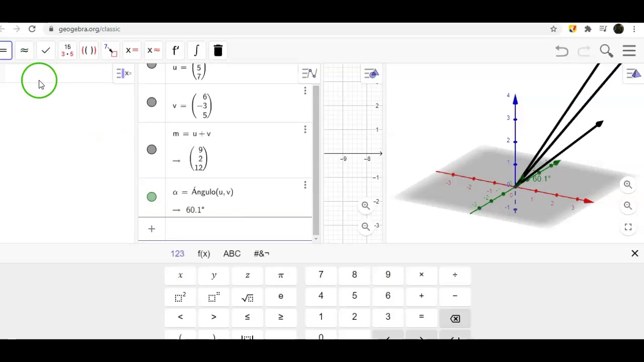This screenshot has height=362, width=644.
Task: Zoom out on the 3D Graphics view
Action: (628, 206)
